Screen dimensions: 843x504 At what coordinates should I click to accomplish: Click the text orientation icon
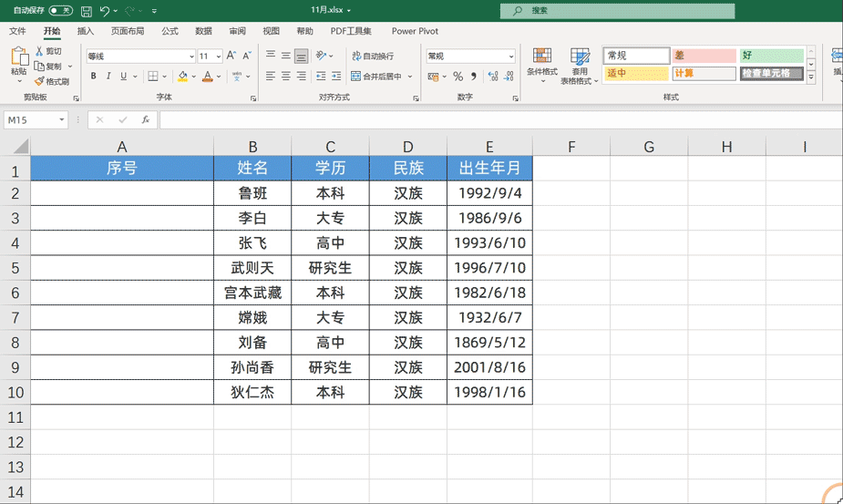pos(322,56)
